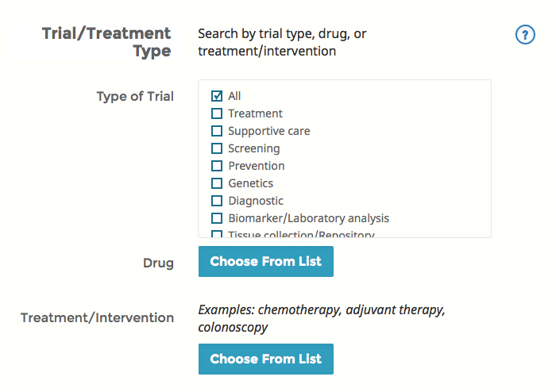Enable the Supportive care checkbox
556x392 pixels.
[217, 131]
